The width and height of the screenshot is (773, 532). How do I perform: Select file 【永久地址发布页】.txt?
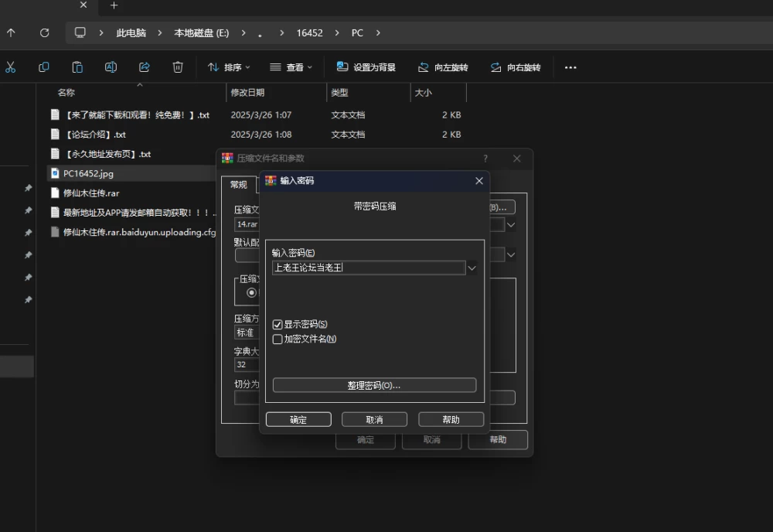[x=107, y=155]
